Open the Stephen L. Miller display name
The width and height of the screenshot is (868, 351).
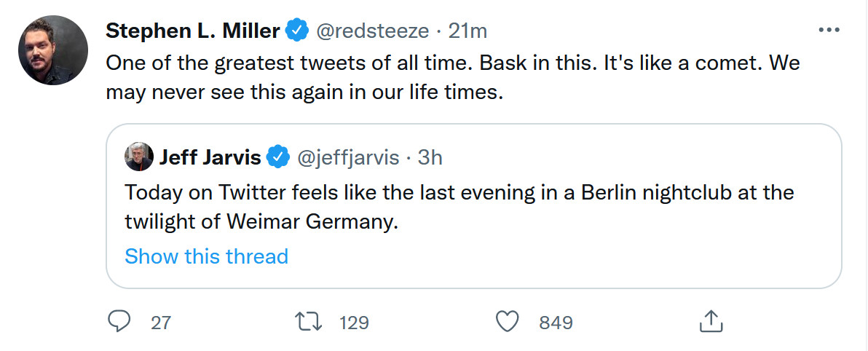[193, 31]
